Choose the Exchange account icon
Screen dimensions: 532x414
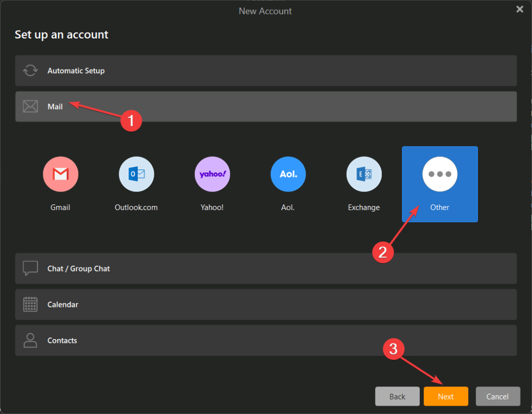[x=364, y=174]
